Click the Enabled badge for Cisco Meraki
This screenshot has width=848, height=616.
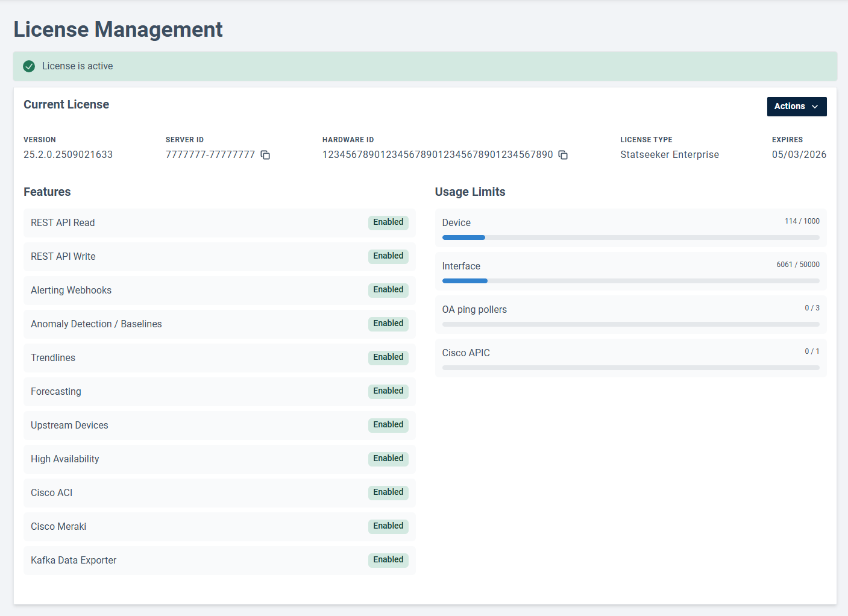tap(388, 526)
